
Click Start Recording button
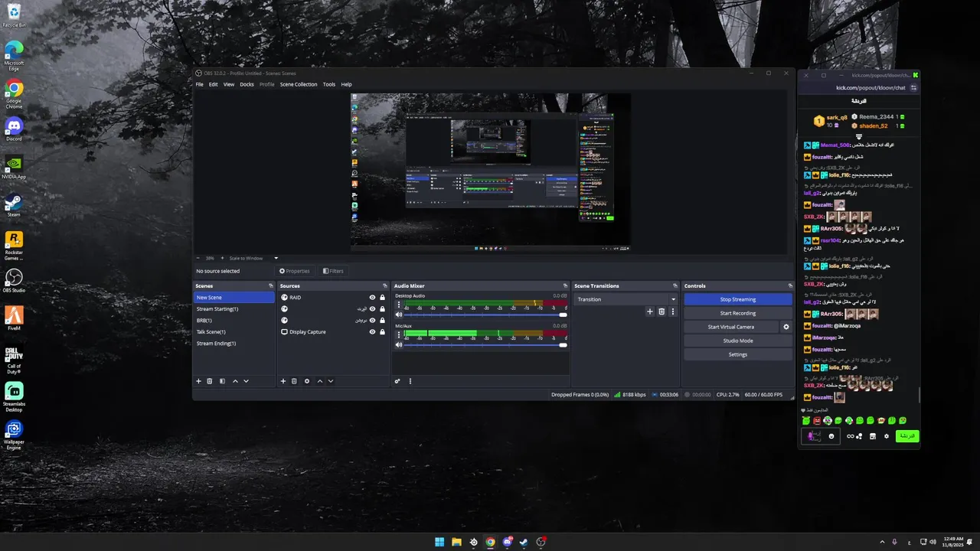(x=738, y=313)
